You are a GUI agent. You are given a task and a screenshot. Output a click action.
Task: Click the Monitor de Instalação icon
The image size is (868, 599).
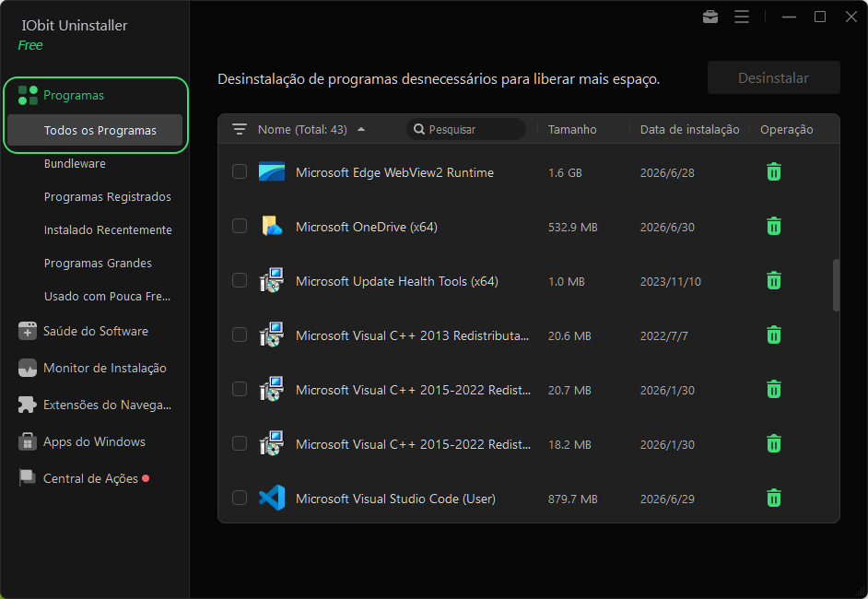click(x=28, y=368)
